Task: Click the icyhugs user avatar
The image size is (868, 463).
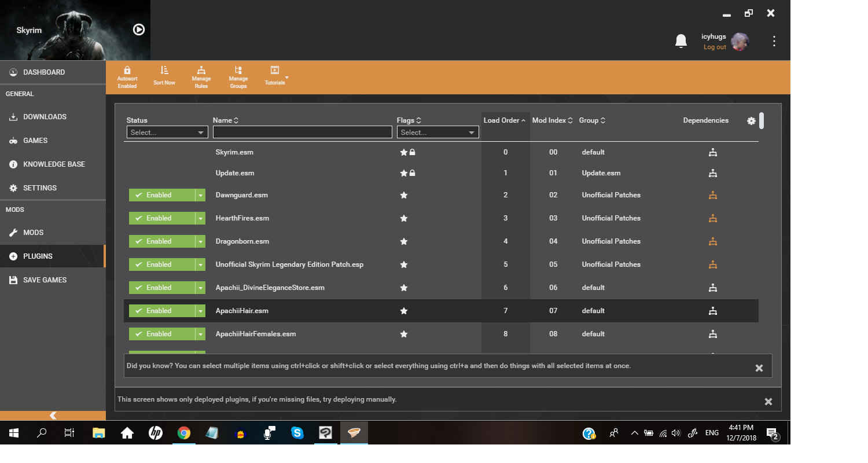Action: click(740, 42)
